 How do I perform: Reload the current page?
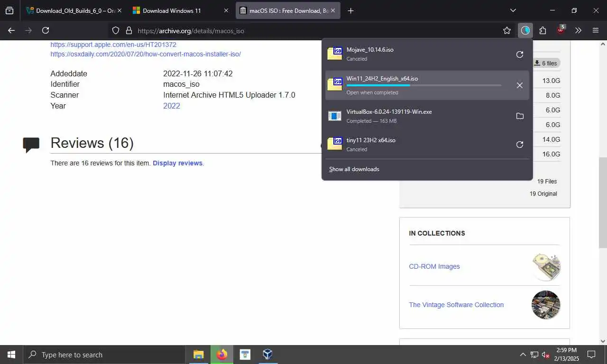[46, 30]
